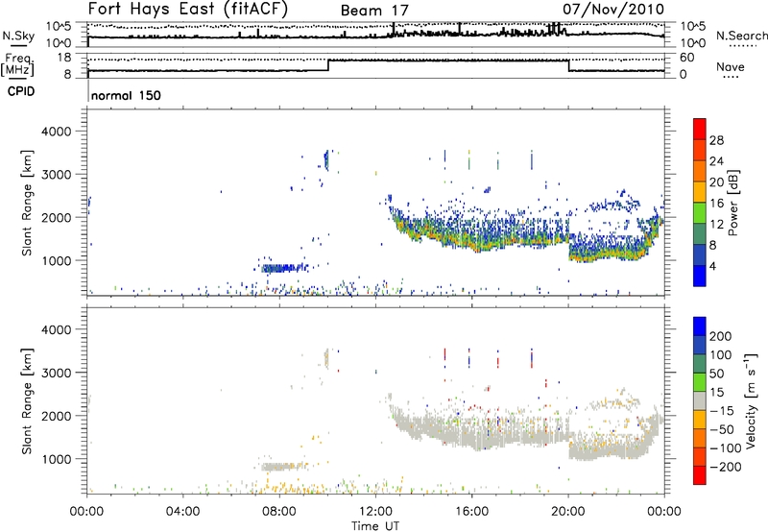Click the "CPID" row label
The image size is (768, 532).
tap(21, 91)
